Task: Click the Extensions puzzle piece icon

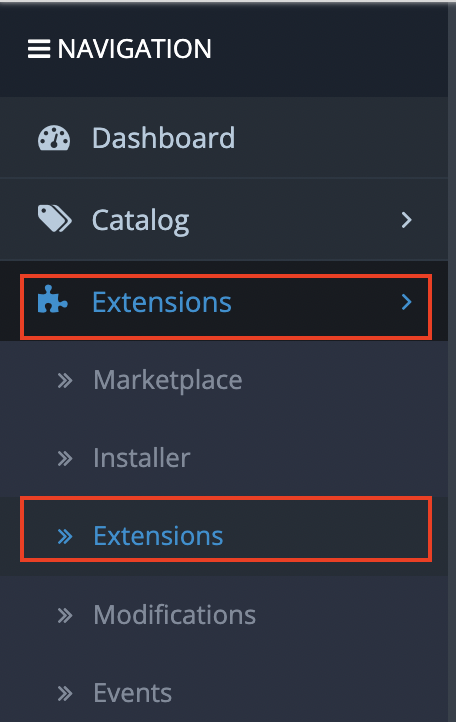Action: click(53, 299)
